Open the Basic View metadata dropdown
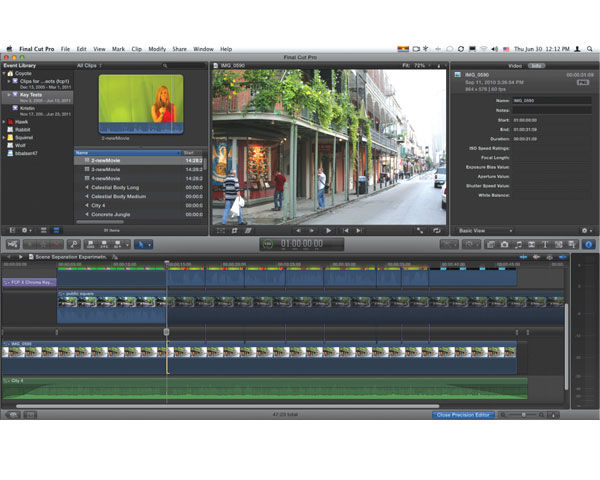The image size is (600, 480). tap(484, 230)
